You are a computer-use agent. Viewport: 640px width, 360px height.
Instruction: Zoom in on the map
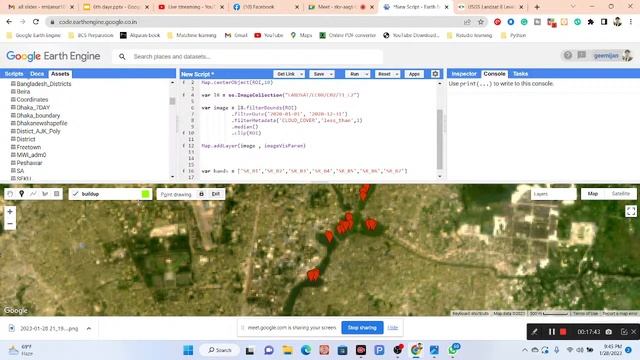click(x=10, y=211)
